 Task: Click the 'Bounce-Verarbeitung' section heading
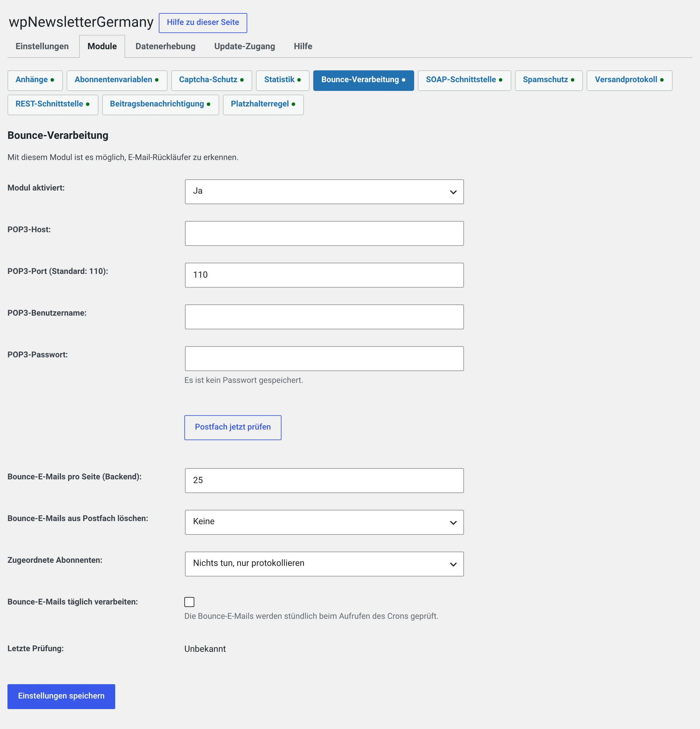point(58,135)
